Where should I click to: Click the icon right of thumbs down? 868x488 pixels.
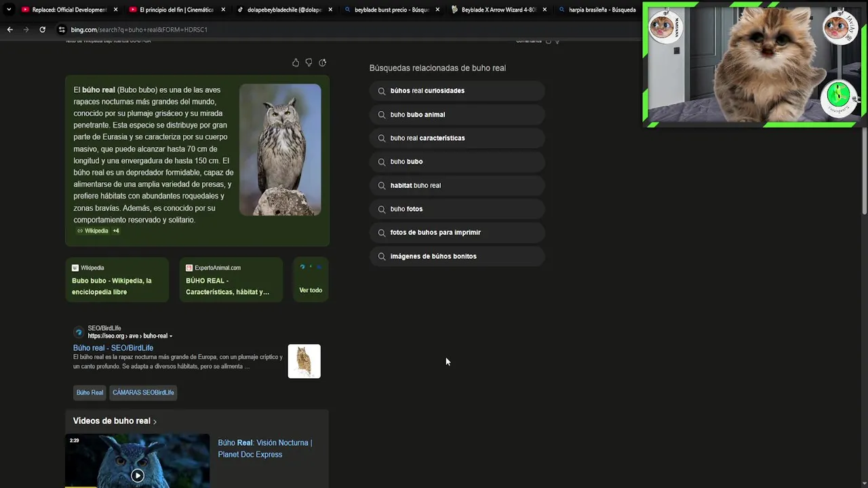(x=323, y=62)
